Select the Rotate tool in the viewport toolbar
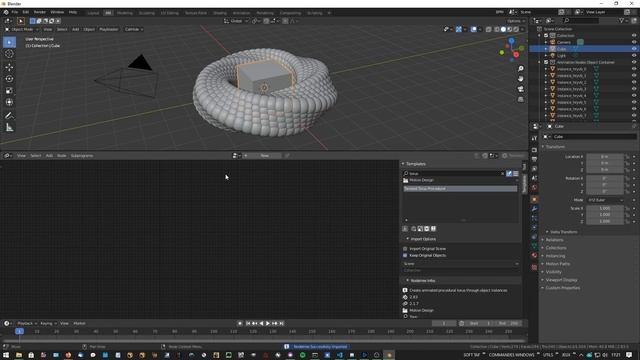Screen dimensions: 640x360 click(9, 79)
